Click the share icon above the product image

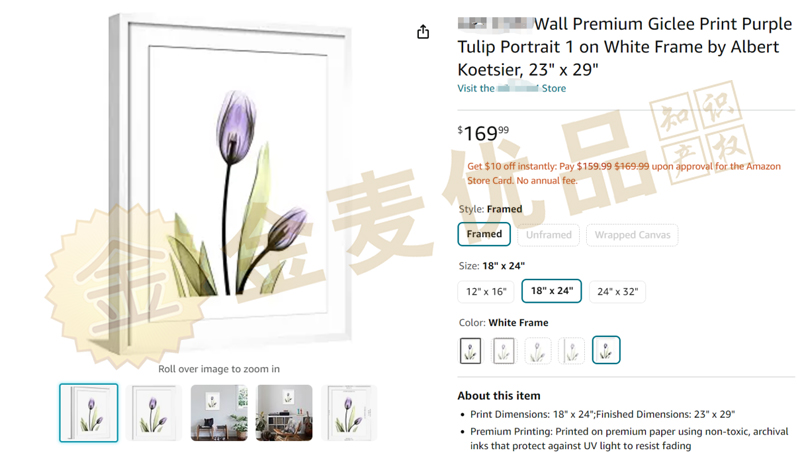click(x=423, y=32)
